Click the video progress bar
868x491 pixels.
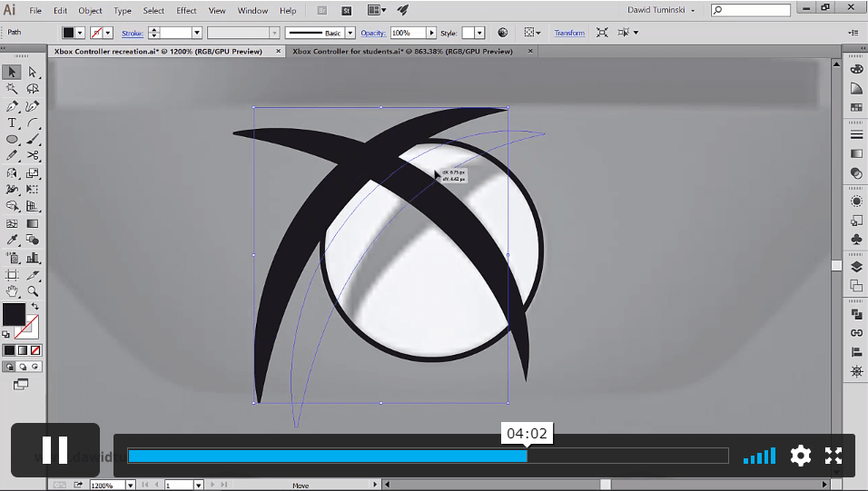[428, 456]
